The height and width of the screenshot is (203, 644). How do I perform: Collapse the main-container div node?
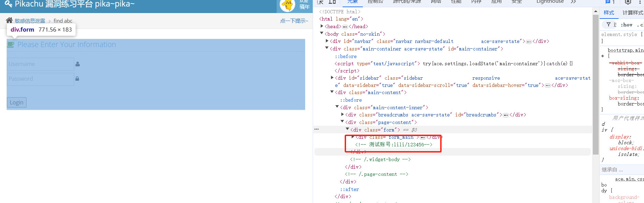pos(327,48)
